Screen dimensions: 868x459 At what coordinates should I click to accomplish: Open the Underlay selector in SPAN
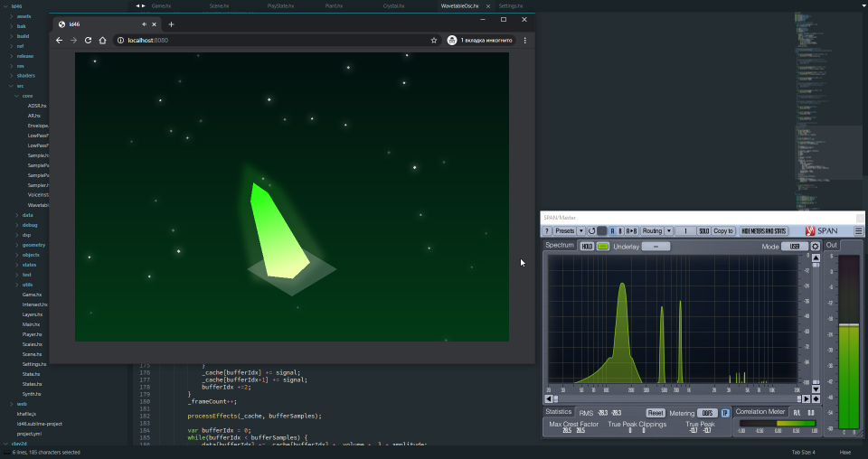click(656, 247)
